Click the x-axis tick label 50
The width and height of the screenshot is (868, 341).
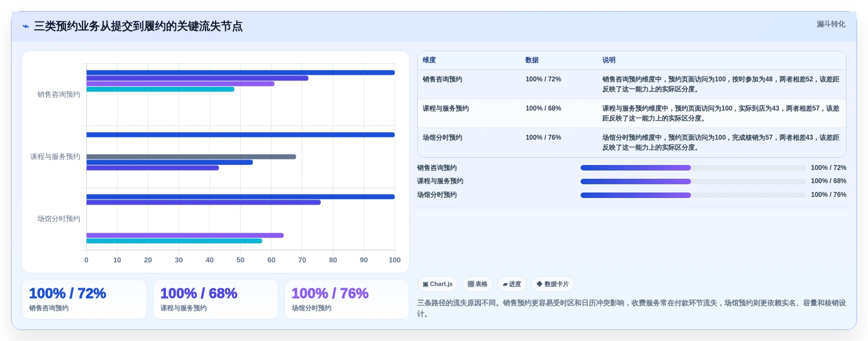pyautogui.click(x=240, y=260)
